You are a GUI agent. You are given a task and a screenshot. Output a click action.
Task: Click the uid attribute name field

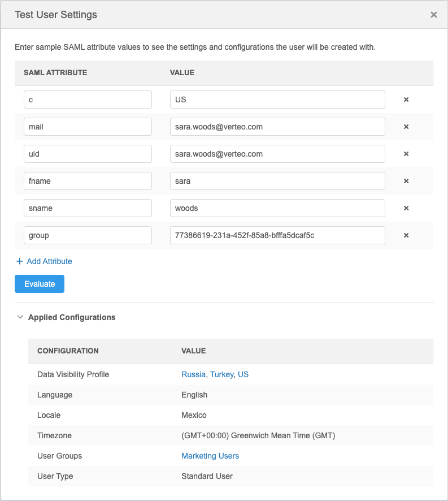tap(88, 154)
